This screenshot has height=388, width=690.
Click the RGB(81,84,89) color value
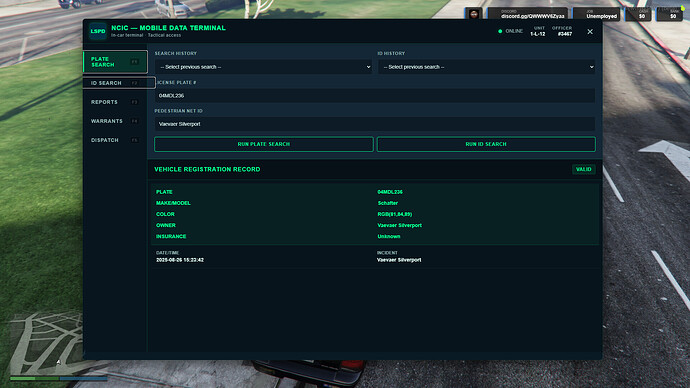395,214
